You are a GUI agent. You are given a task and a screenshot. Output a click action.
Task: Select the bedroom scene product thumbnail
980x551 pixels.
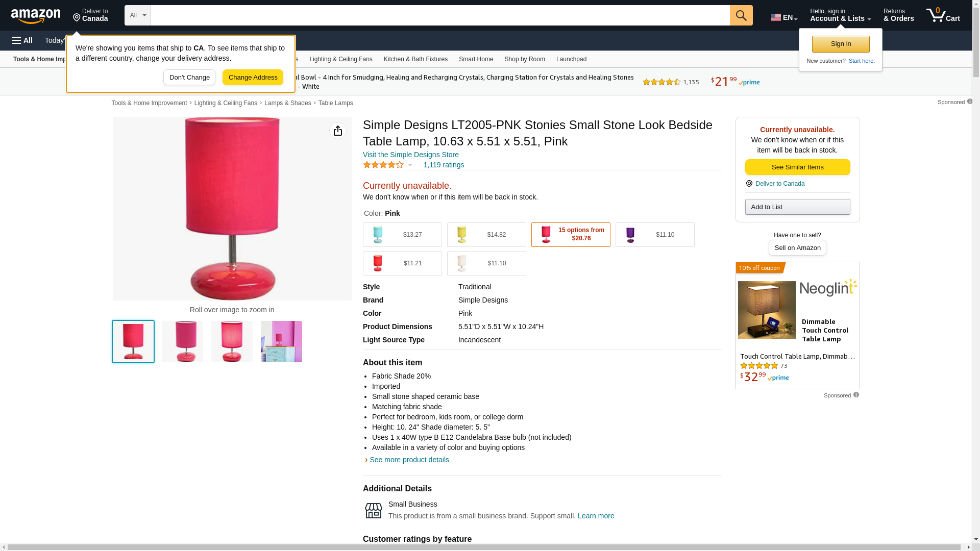tap(281, 341)
